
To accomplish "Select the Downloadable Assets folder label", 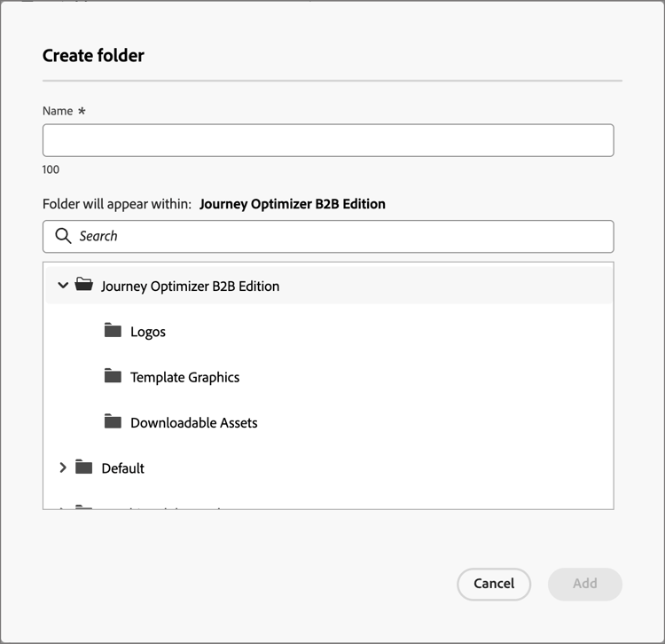I will (x=194, y=422).
